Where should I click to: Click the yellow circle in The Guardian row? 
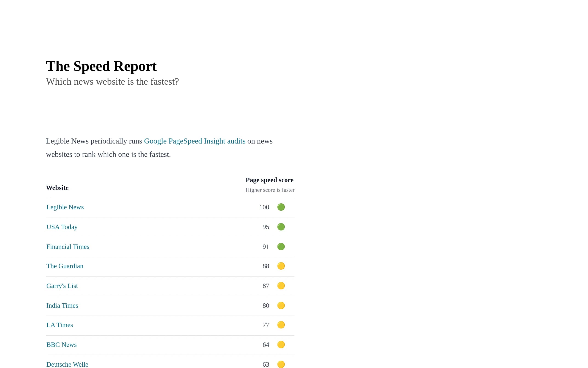coord(281,266)
